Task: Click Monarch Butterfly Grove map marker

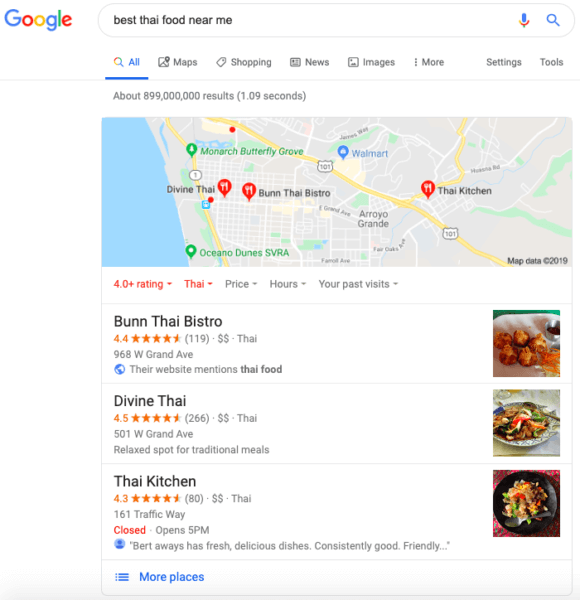Action: [x=191, y=150]
